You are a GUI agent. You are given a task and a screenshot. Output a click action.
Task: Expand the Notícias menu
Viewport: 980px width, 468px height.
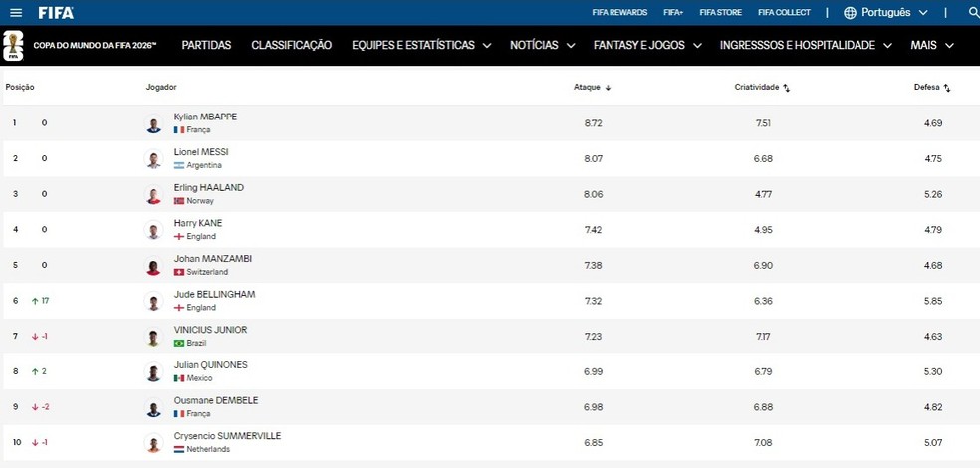(543, 45)
